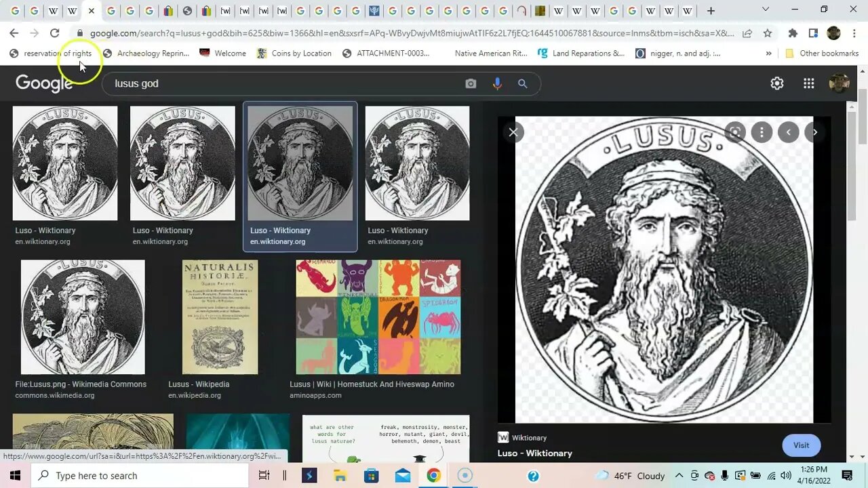The height and width of the screenshot is (488, 868).
Task: Select the highlighted third Luso thumbnail
Action: pos(300,163)
